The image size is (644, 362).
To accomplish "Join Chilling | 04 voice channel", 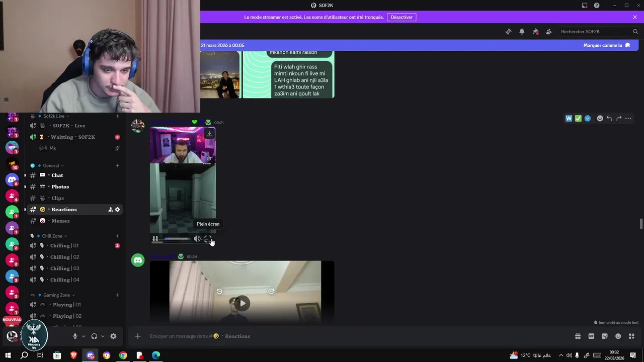I will [74, 280].
